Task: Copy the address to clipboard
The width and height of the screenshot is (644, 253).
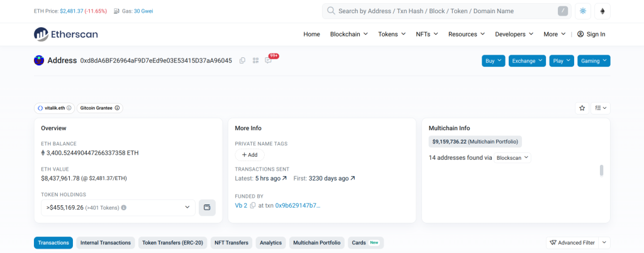Action: (x=242, y=61)
